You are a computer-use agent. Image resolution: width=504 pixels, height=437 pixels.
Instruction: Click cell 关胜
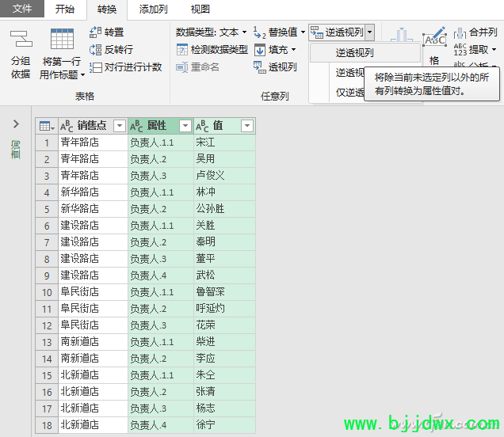[224, 226]
